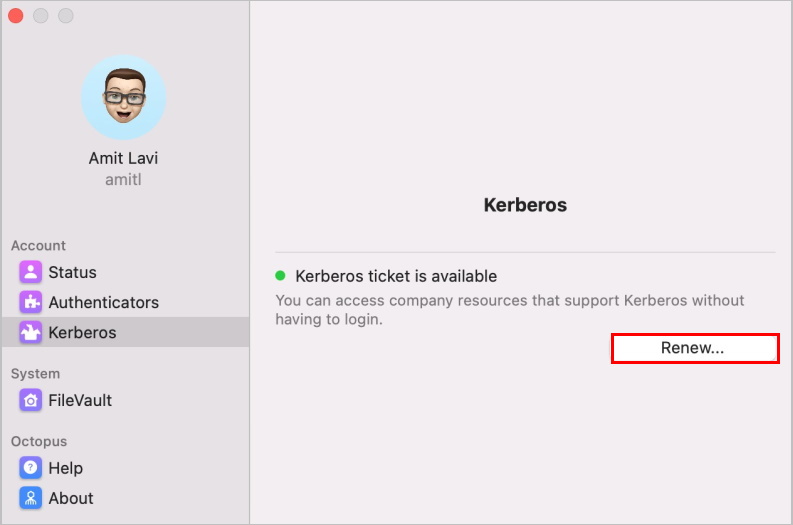Screen dimensions: 793x525
Task: Click the Amit Lavi user name
Action: pos(123,158)
